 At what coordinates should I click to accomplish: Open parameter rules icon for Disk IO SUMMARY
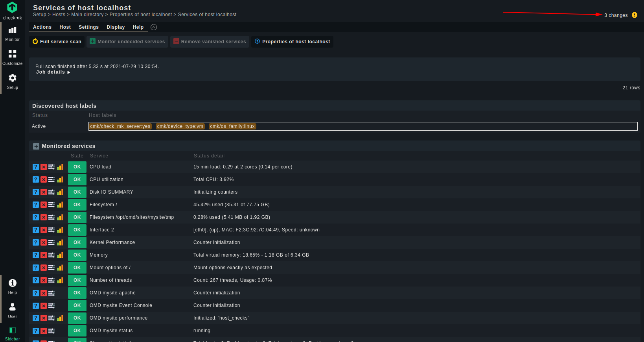point(52,192)
